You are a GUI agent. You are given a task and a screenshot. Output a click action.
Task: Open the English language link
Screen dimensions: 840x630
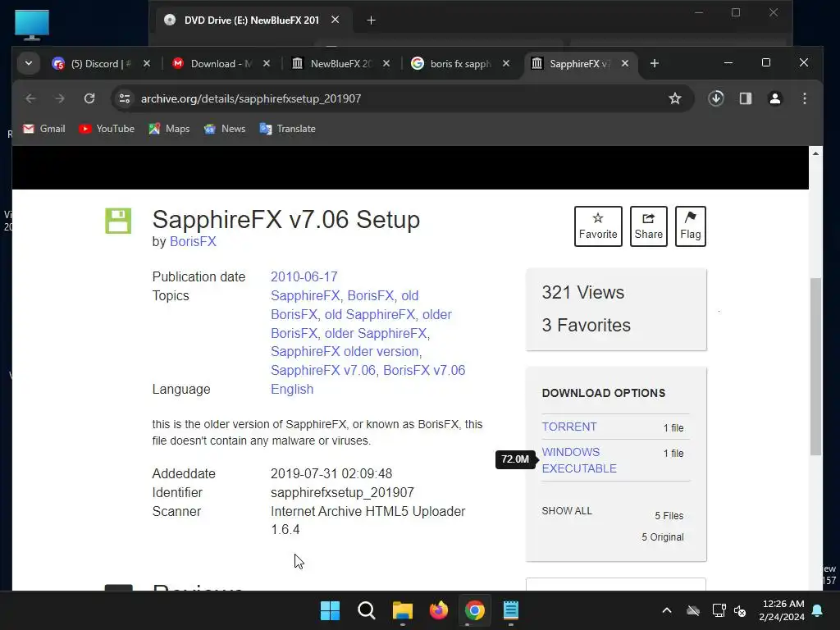292,390
